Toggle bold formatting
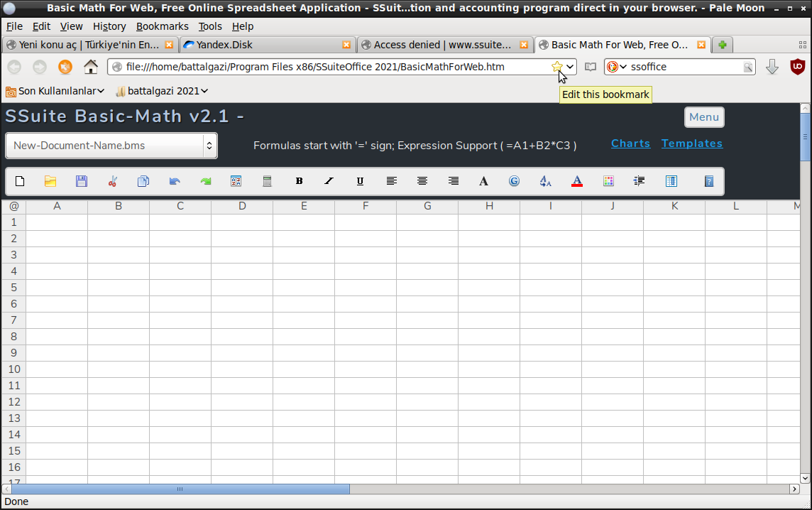This screenshot has width=812, height=510. 299,181
